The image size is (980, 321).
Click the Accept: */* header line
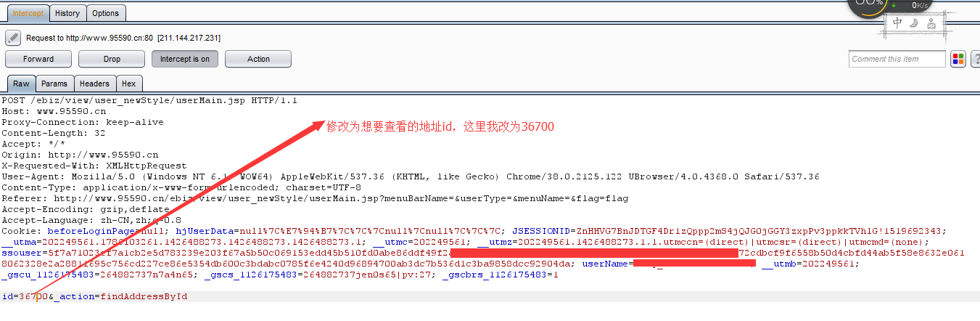point(33,144)
